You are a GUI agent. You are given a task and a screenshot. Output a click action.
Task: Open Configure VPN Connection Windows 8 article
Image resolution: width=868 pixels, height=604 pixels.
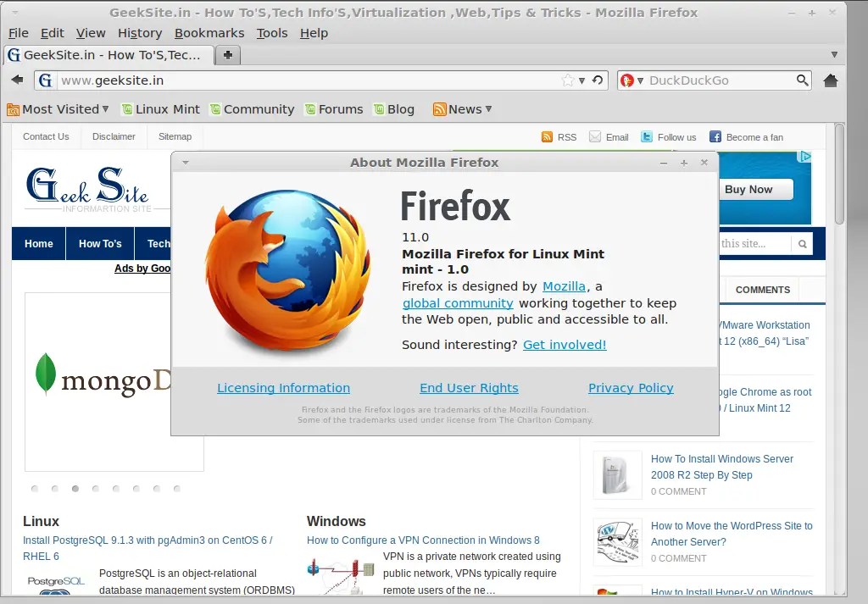423,540
